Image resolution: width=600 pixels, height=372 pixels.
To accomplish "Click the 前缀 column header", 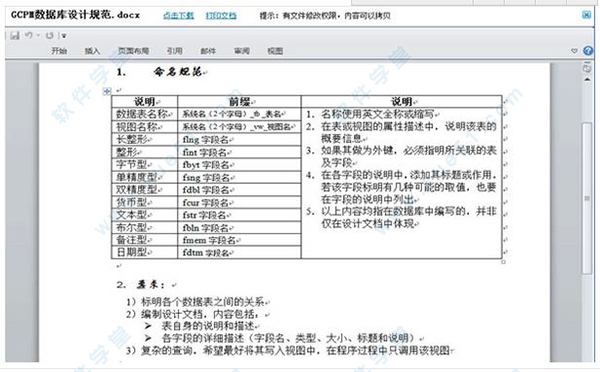I will [x=240, y=101].
